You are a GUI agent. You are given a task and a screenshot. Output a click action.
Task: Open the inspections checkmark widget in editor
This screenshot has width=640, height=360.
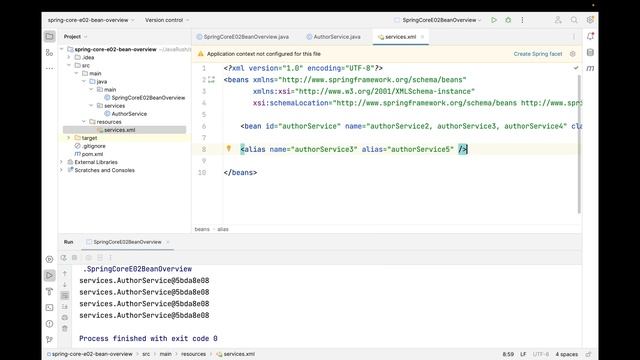(x=576, y=68)
